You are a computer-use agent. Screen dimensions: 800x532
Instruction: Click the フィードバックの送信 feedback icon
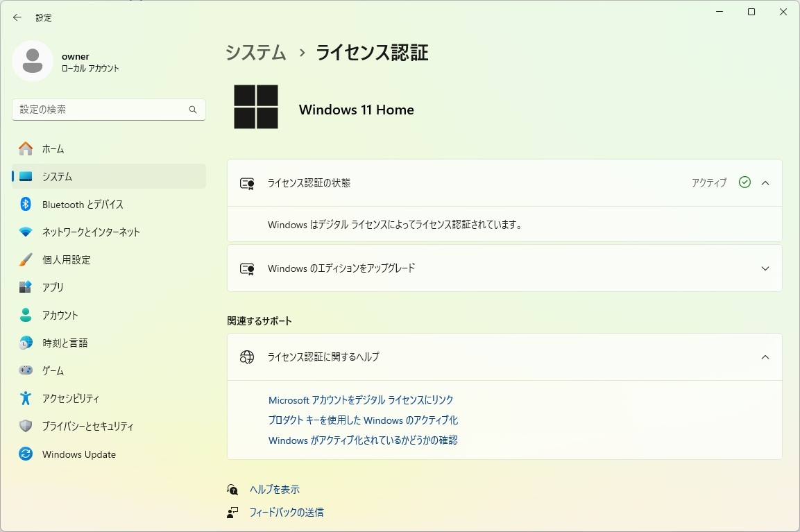tap(232, 512)
